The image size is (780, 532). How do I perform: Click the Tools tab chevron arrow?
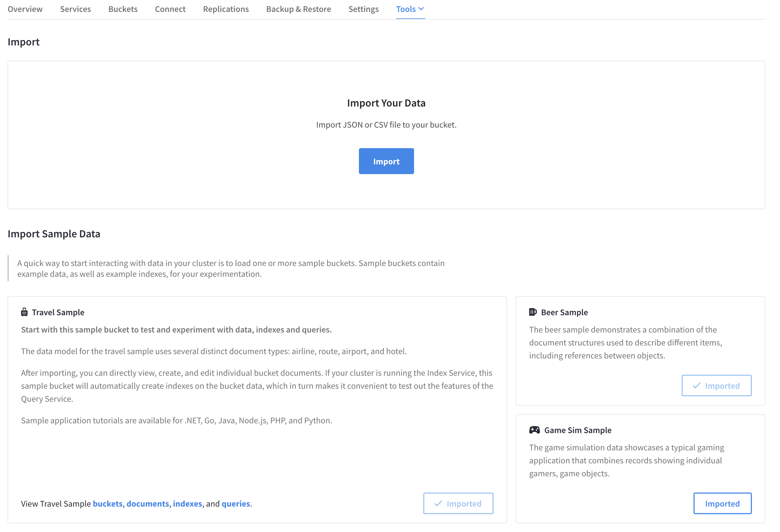tap(421, 9)
